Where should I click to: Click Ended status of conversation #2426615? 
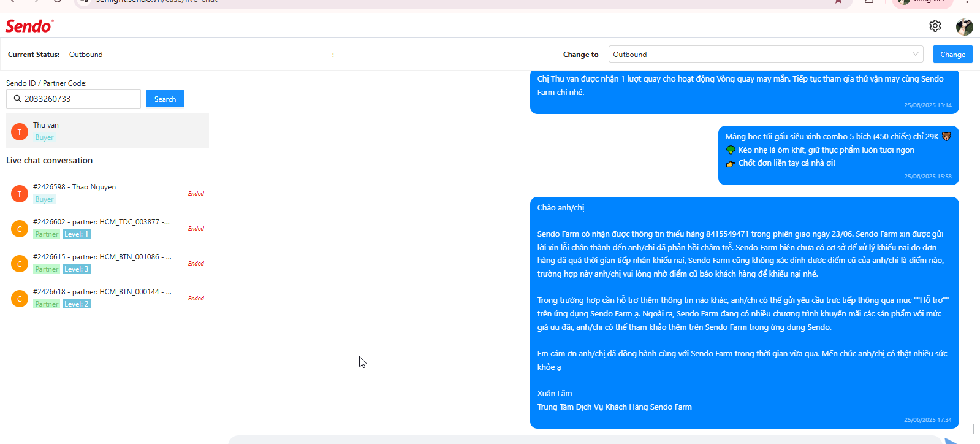point(196,264)
